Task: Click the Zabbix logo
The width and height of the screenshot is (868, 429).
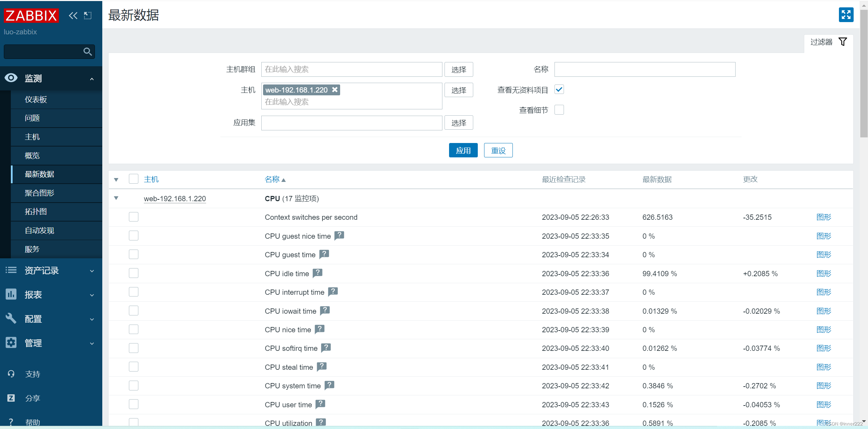Action: coord(31,15)
